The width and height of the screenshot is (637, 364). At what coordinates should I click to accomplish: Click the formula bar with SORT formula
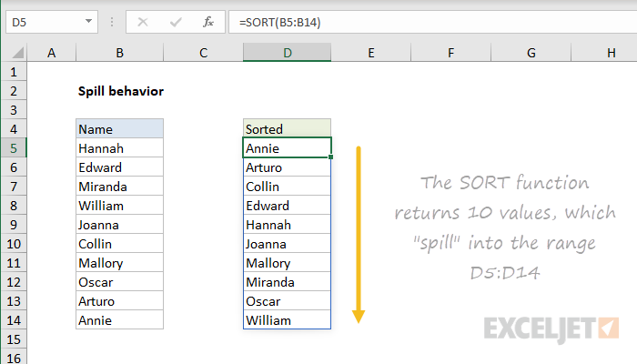pyautogui.click(x=432, y=22)
